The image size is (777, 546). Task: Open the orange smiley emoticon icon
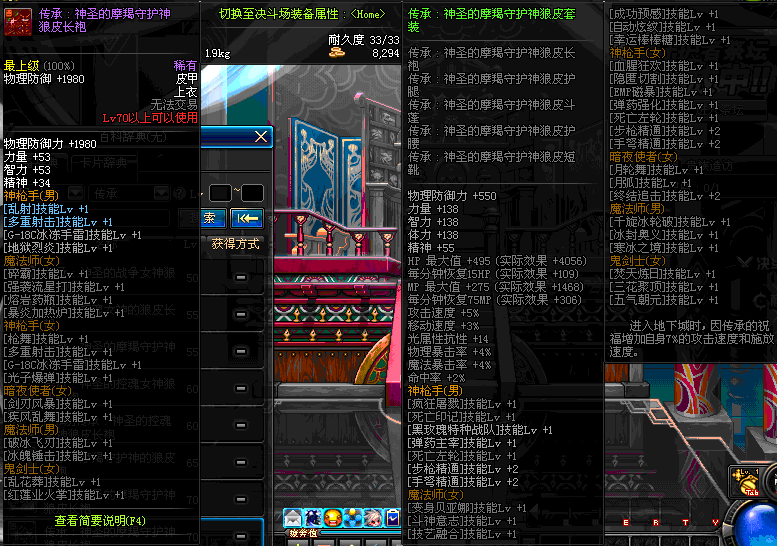(x=332, y=518)
